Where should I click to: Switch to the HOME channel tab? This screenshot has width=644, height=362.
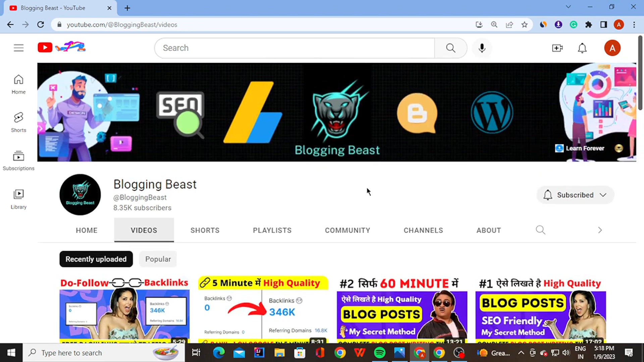point(87,230)
